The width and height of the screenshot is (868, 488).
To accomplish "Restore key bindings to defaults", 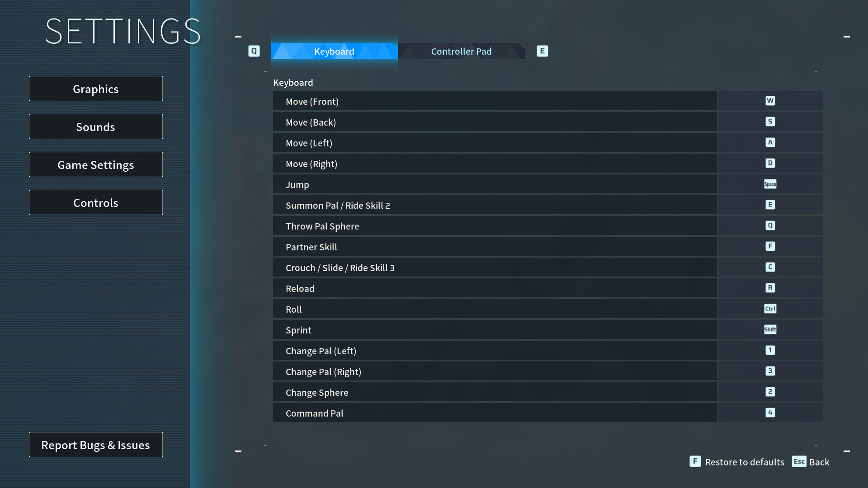I will [x=738, y=462].
